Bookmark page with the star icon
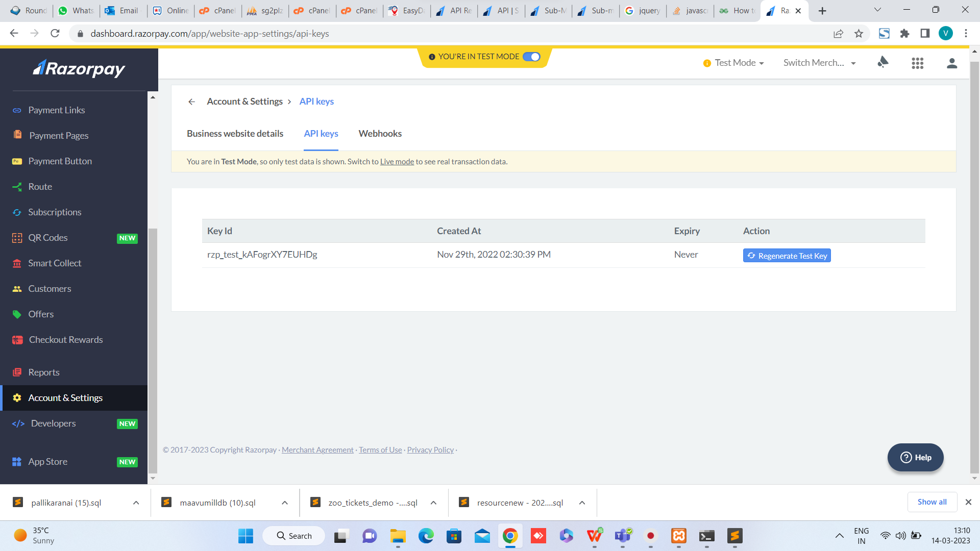This screenshot has height=551, width=980. pos(859,34)
